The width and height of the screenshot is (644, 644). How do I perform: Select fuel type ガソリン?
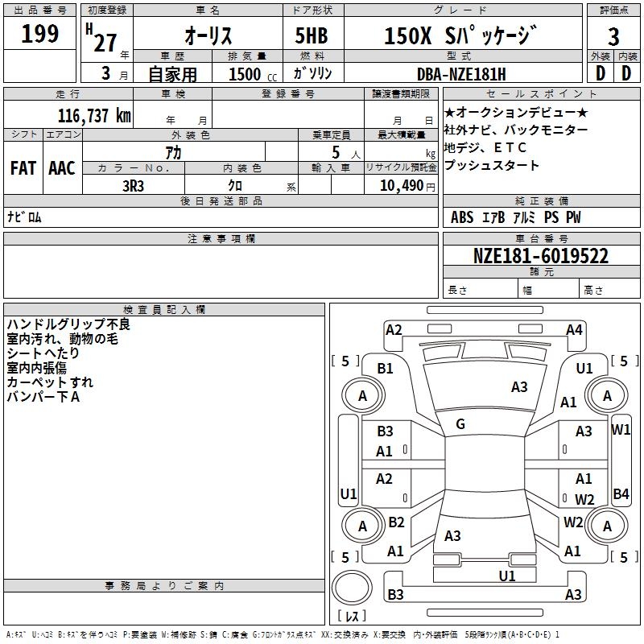pos(312,73)
